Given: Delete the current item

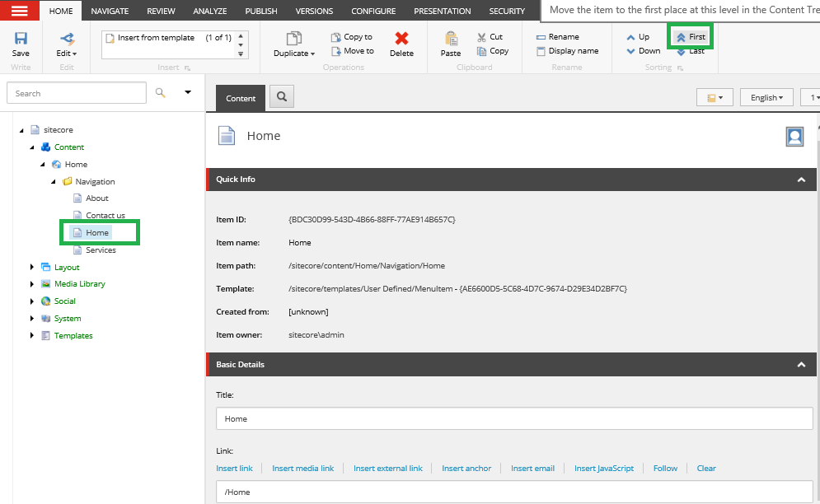Looking at the screenshot, I should click(x=401, y=43).
